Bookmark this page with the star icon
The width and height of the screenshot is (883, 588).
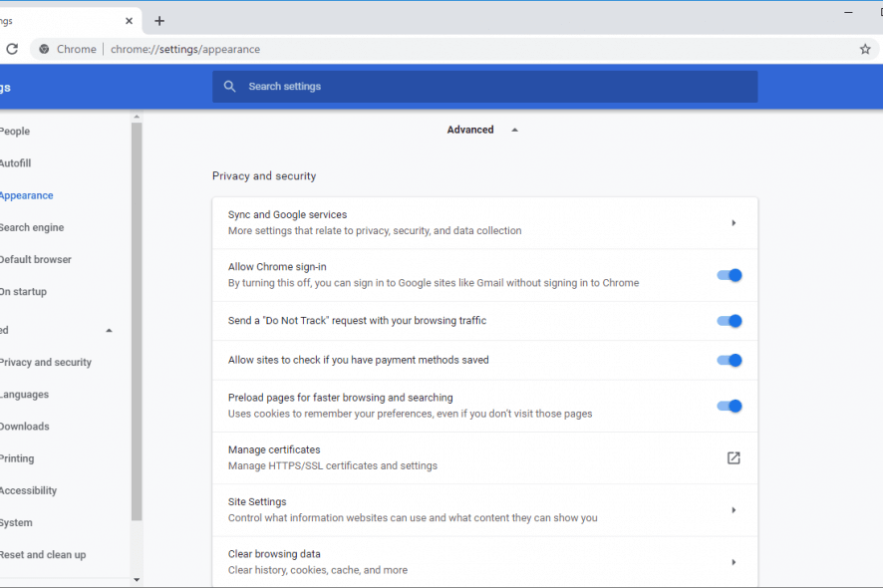(865, 49)
